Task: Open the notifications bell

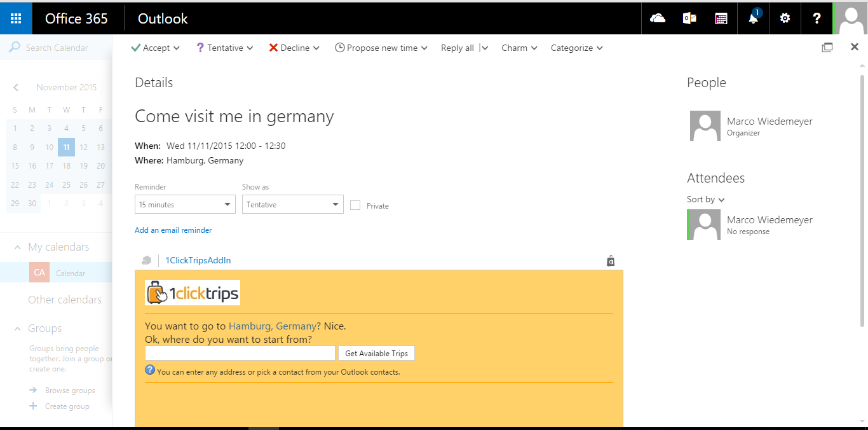Action: click(x=754, y=18)
